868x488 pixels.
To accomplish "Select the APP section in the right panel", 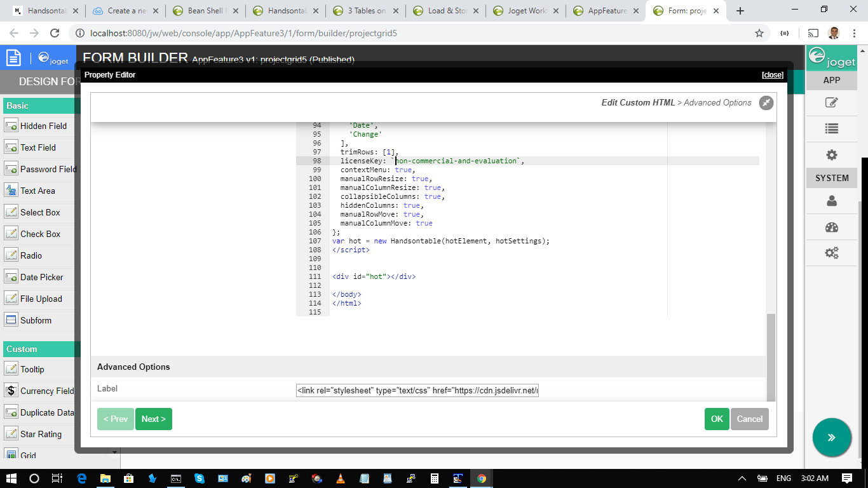I will point(831,81).
